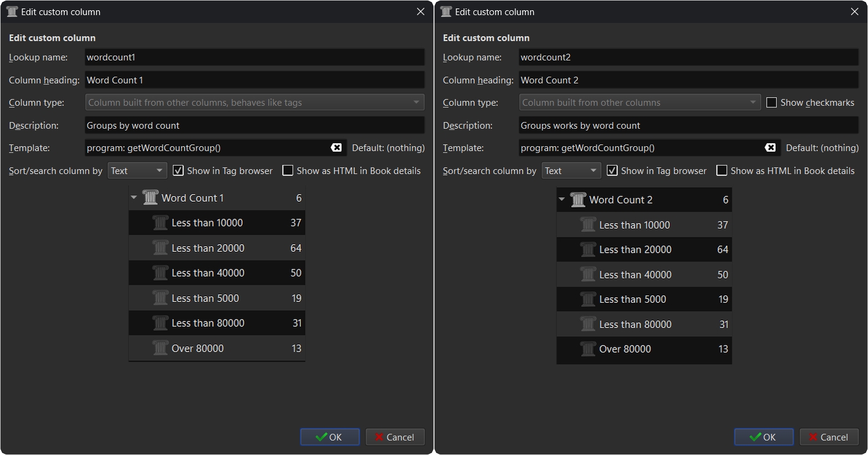Select Over 80000 row under Word Count 2
This screenshot has height=455, width=868.
[x=644, y=349]
